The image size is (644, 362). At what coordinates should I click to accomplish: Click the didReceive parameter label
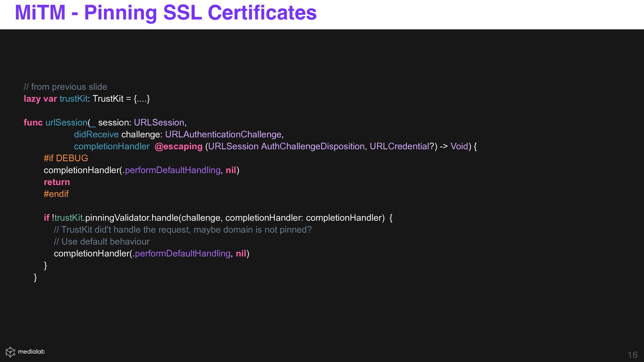coord(96,134)
